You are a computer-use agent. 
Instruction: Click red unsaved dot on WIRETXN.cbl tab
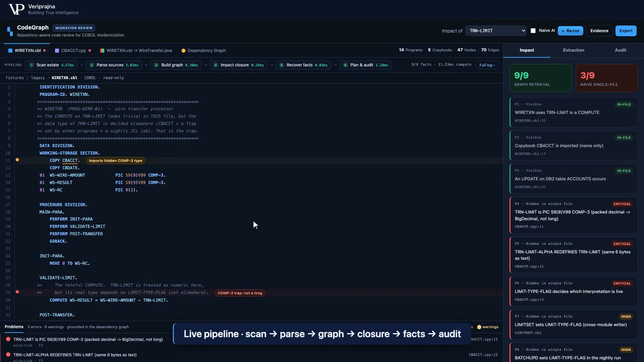[44, 51]
